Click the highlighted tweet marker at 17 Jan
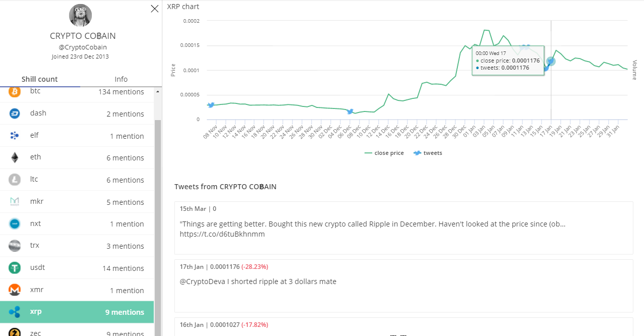This screenshot has height=336, width=644. 551,61
